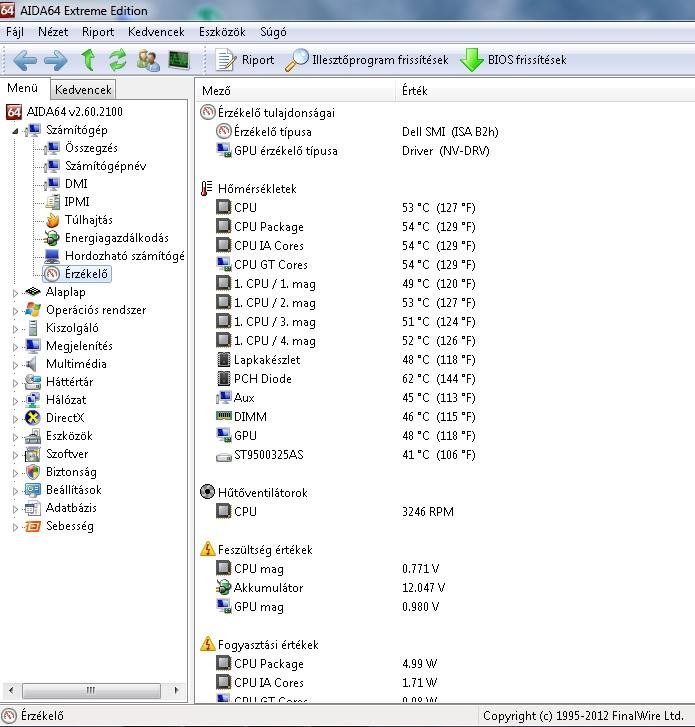Select the CPU Package temperature row
The image size is (695, 727).
(x=345, y=227)
